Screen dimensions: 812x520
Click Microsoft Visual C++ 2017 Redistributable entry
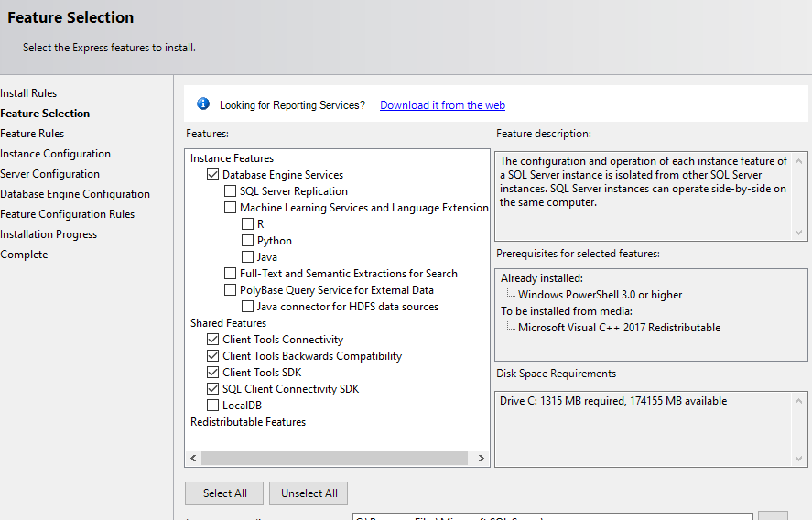[619, 328]
